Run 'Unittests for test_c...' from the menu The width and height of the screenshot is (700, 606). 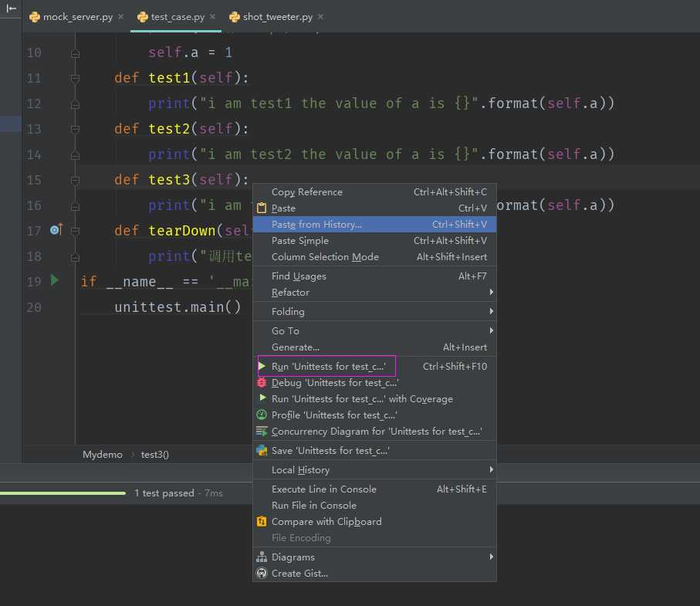[374, 366]
